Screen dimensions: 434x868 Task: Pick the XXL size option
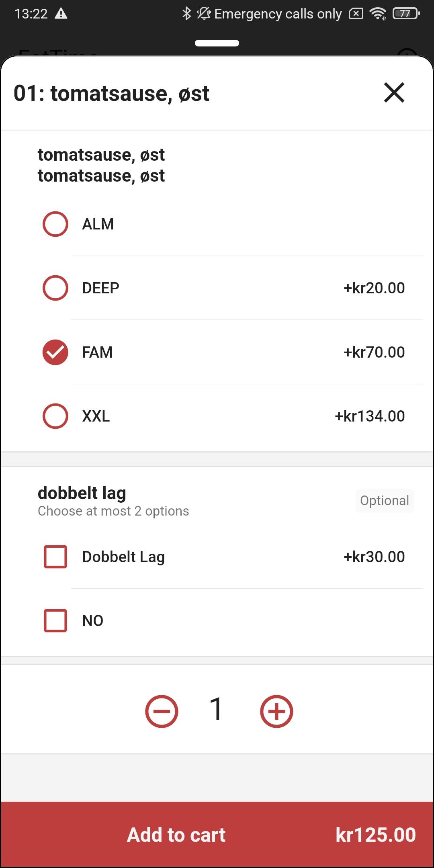pyautogui.click(x=55, y=416)
